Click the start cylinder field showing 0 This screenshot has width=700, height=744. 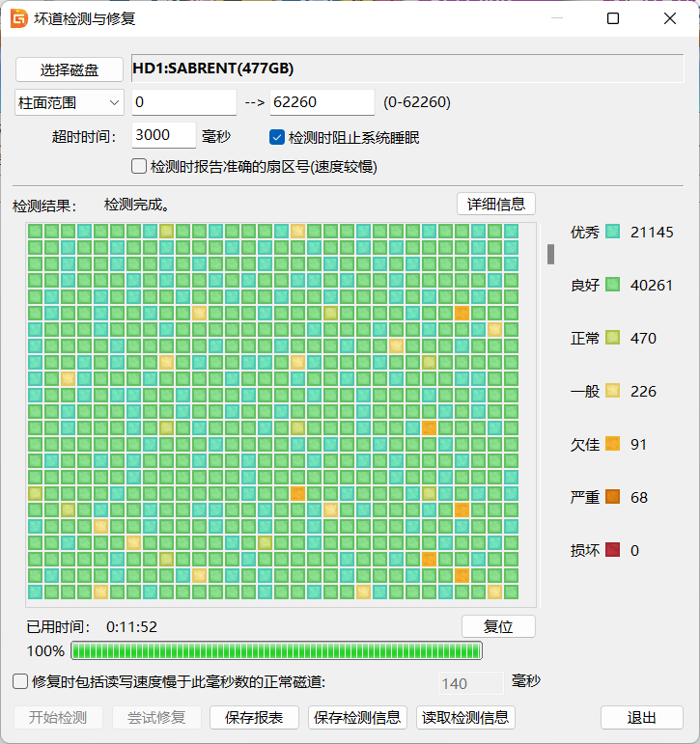[184, 102]
